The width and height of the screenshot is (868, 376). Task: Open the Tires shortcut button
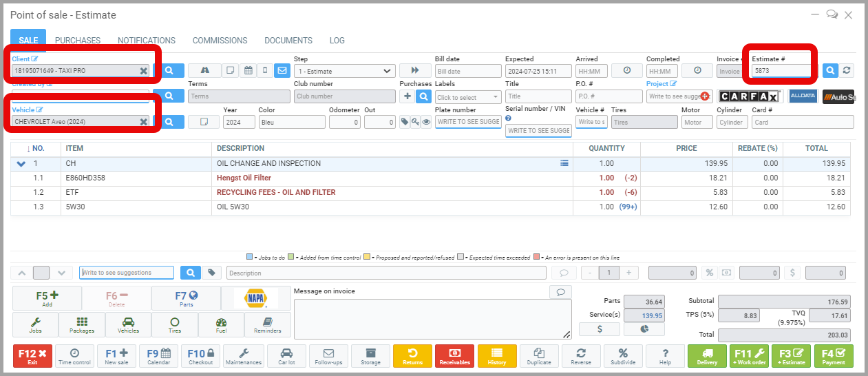[x=175, y=324]
